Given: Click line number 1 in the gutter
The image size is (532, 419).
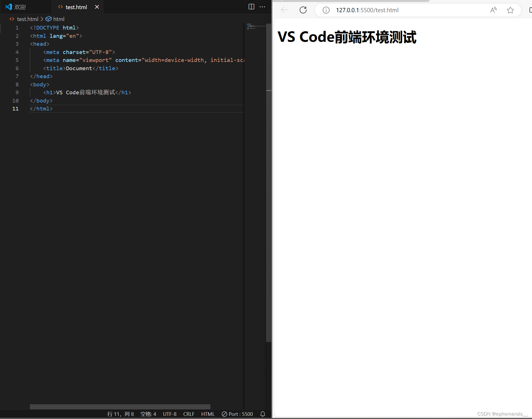Looking at the screenshot, I should coord(17,28).
